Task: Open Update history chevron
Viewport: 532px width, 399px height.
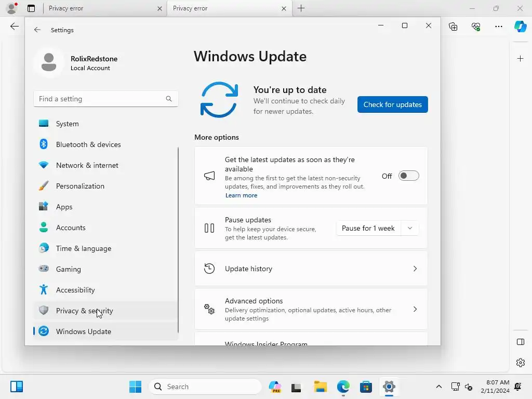Action: tap(415, 269)
